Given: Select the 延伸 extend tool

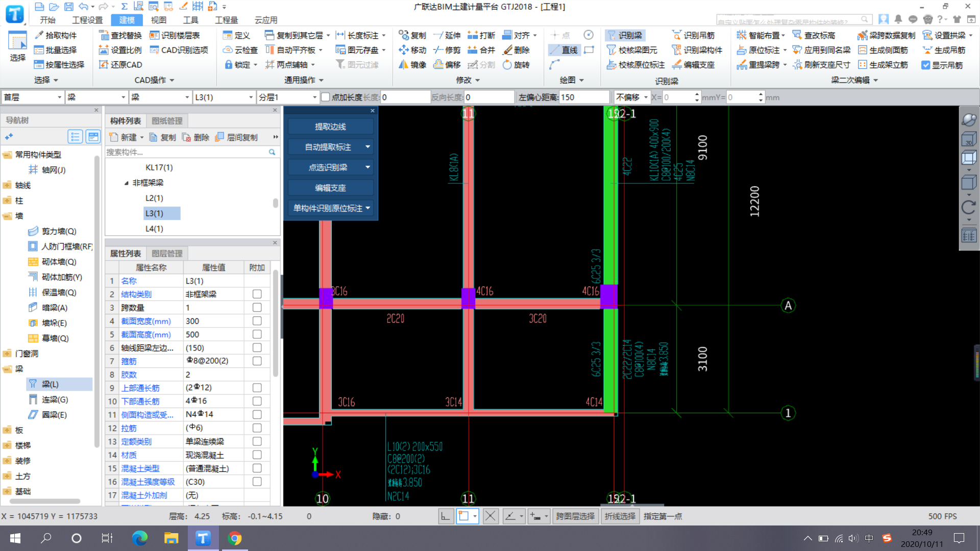Looking at the screenshot, I should coord(447,35).
